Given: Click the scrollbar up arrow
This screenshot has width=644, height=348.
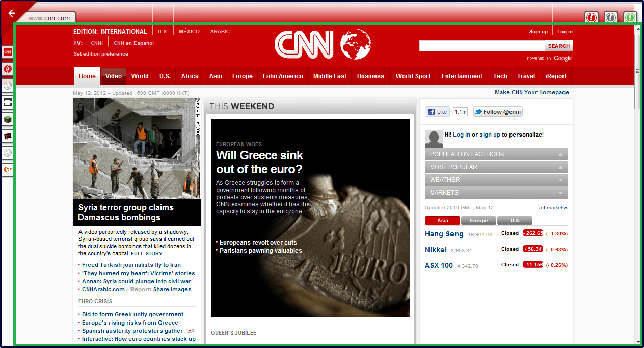Looking at the screenshot, I should click(x=637, y=29).
